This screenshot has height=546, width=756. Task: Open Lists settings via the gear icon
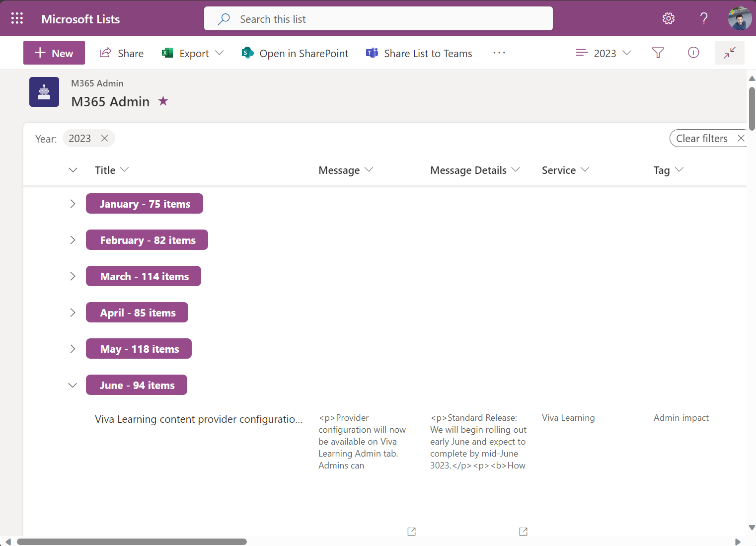669,18
